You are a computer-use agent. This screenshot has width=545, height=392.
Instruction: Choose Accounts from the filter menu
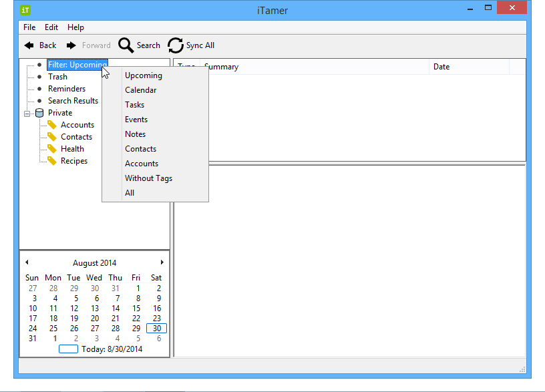pyautogui.click(x=156, y=164)
